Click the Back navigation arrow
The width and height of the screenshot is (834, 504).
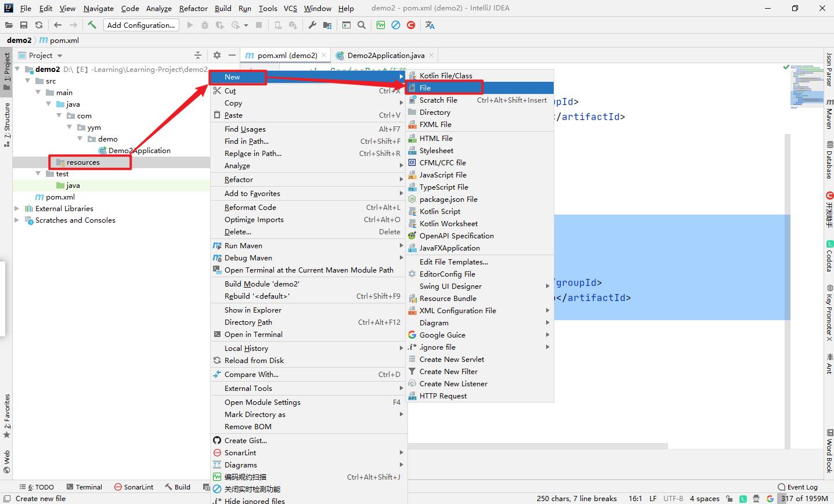[57, 25]
